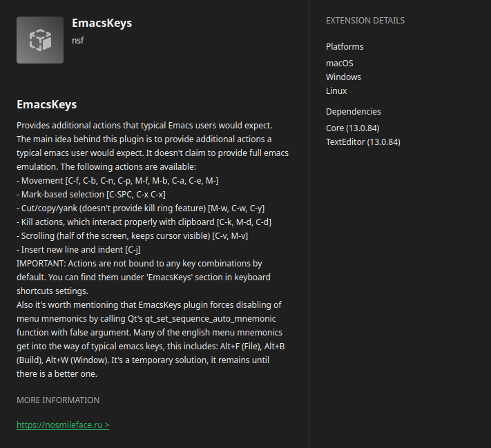Screen dimensions: 491x448
Task: Click the EmacsKeys description heading
Action: point(47,104)
